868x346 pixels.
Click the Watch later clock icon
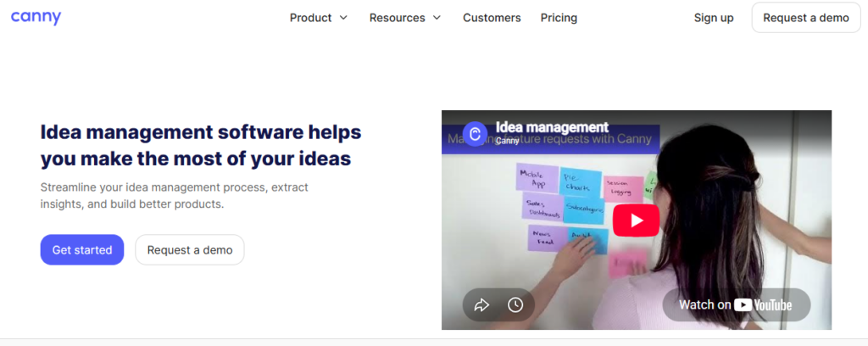pos(515,304)
